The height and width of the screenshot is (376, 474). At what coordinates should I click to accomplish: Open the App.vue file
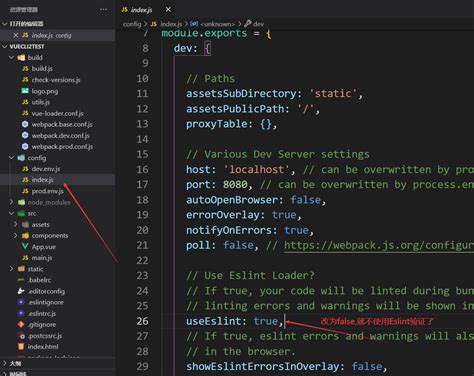pos(43,247)
